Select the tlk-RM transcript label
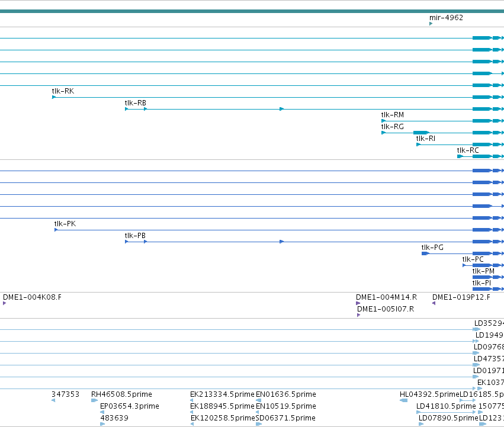 393,115
